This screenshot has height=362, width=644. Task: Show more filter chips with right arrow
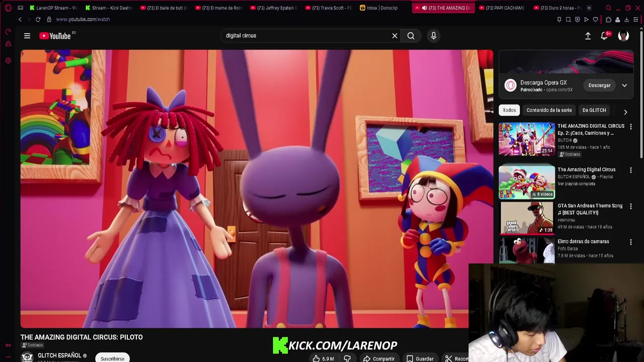pyautogui.click(x=625, y=112)
